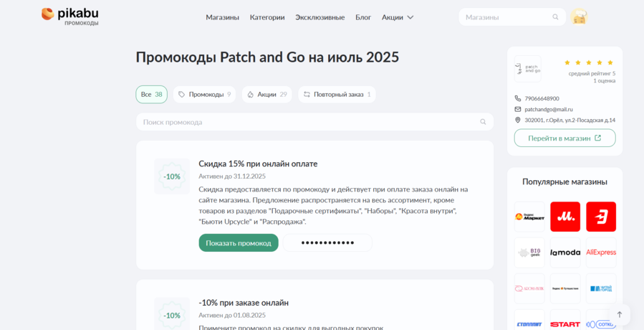Open the Скидка 15% при онлайн оплате title
Viewport: 644px width, 330px height.
(x=258, y=164)
